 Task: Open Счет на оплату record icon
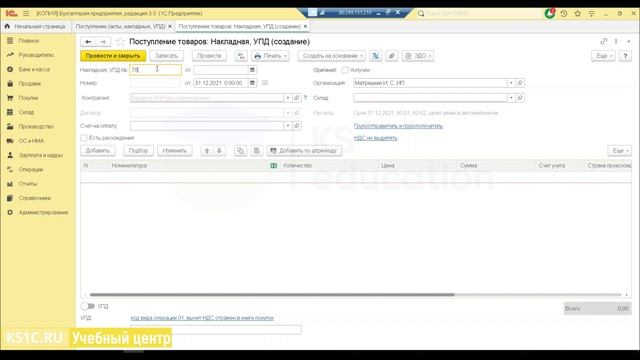pyautogui.click(x=297, y=126)
